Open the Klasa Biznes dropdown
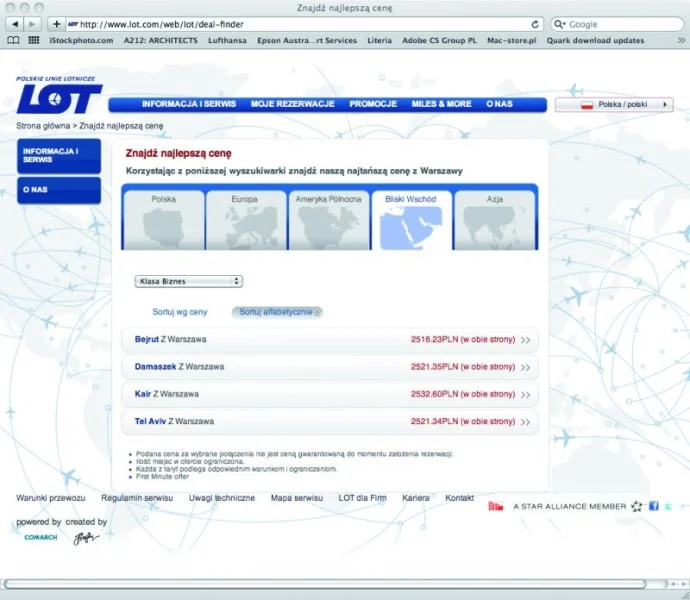Viewport: 690px width, 600px height. pyautogui.click(x=189, y=282)
